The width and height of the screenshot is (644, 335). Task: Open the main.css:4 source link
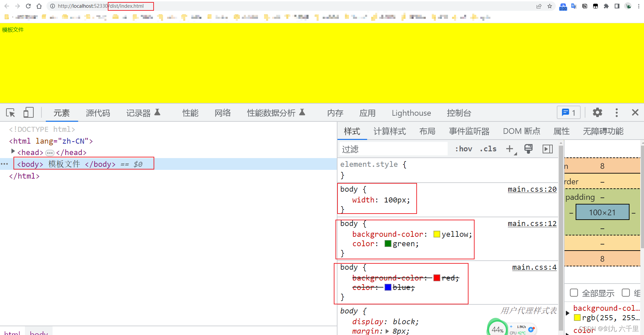[535, 267]
